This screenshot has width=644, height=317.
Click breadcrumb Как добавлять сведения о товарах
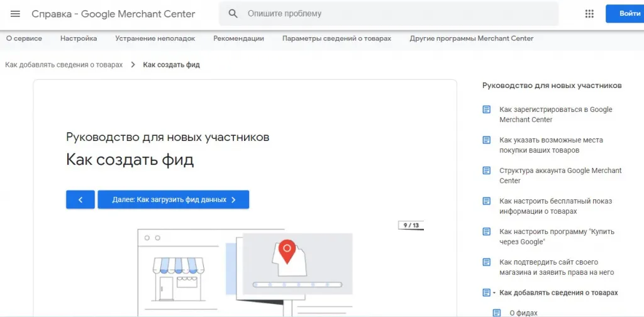(64, 65)
